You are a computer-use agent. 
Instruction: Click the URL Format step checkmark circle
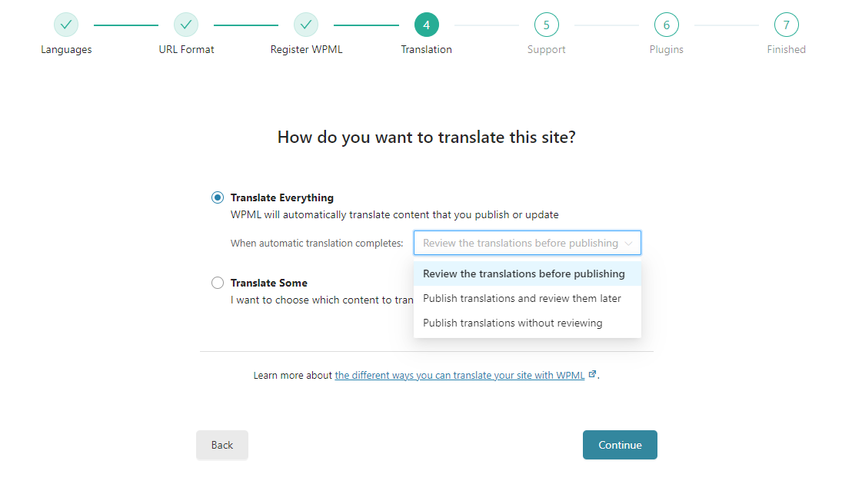186,25
